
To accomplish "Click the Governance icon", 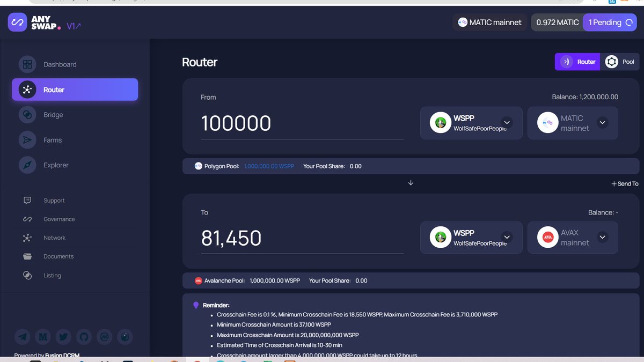I will [27, 219].
